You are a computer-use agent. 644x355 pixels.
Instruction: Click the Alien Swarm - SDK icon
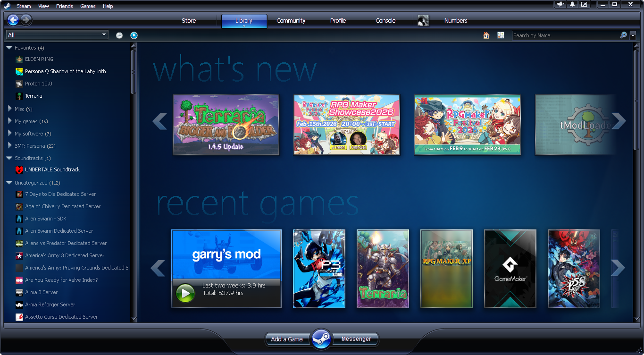(19, 219)
